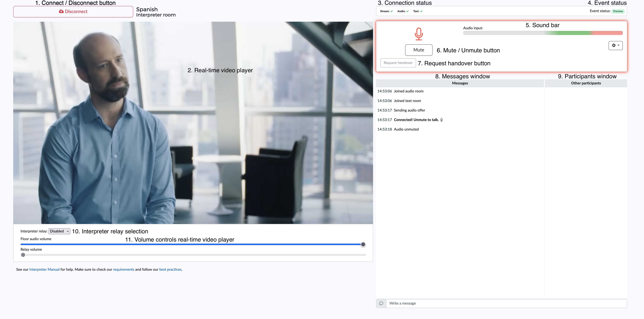Click the small microphone icon in messages

[442, 120]
